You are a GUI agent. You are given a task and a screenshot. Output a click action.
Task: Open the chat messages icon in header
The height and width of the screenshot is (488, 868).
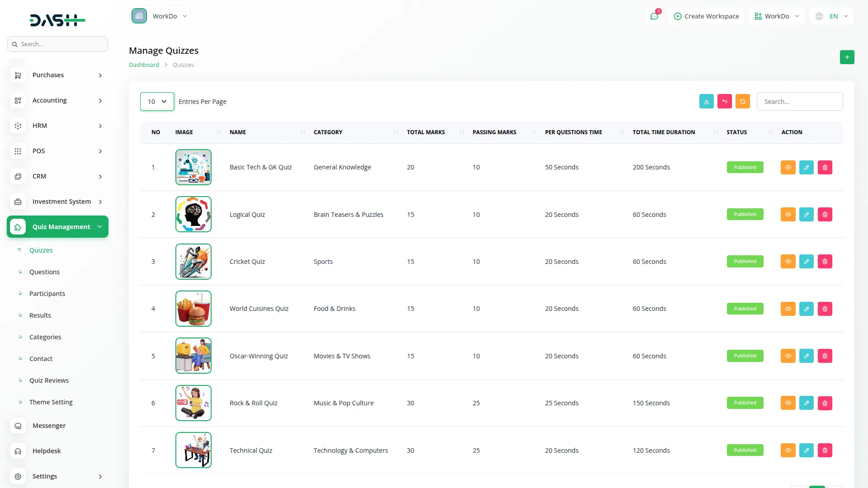pyautogui.click(x=654, y=16)
